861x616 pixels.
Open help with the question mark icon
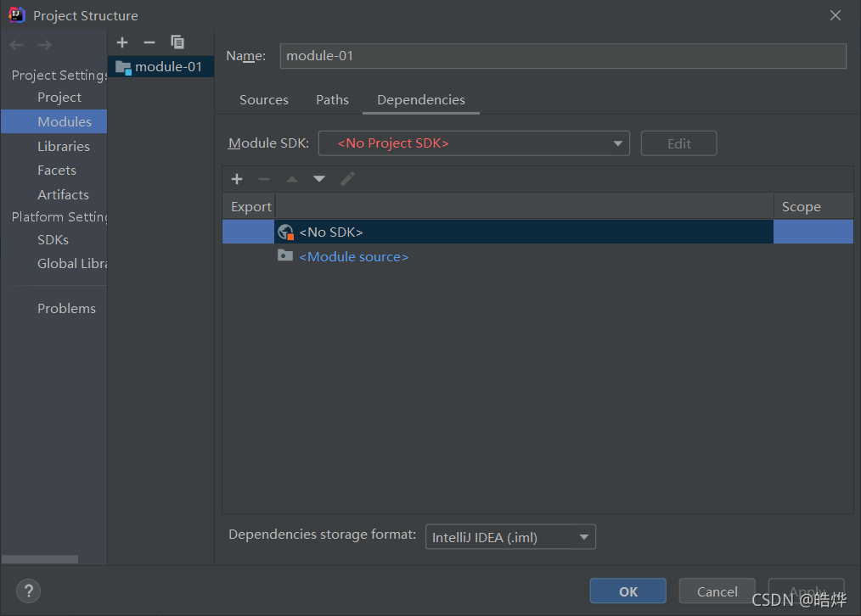pyautogui.click(x=29, y=591)
